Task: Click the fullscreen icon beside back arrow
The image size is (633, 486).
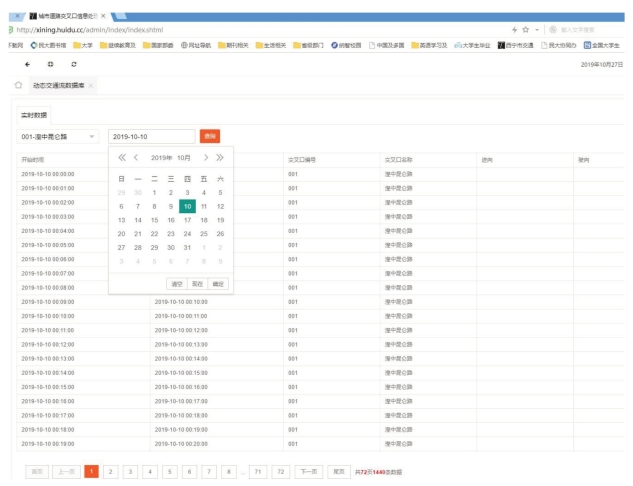Action: tap(50, 64)
